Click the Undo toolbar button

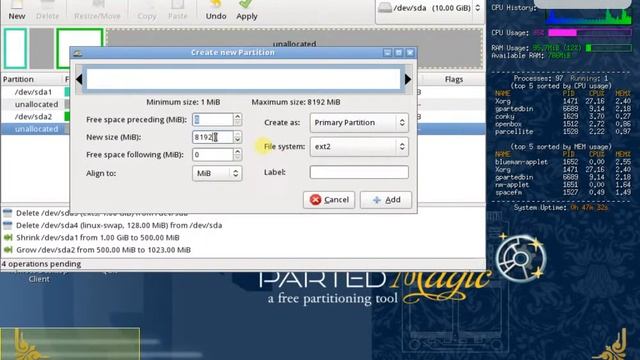pos(216,11)
